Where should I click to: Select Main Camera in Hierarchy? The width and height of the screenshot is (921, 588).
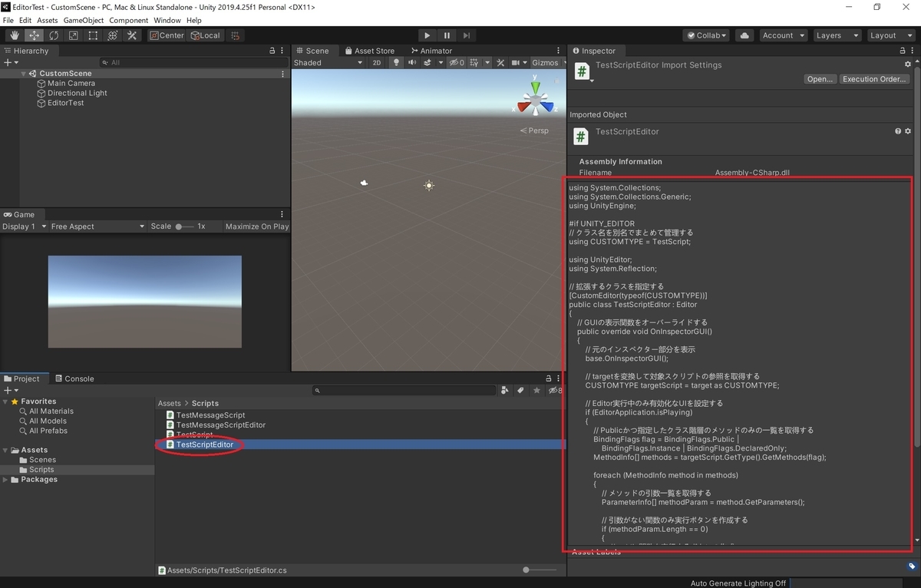(x=71, y=83)
